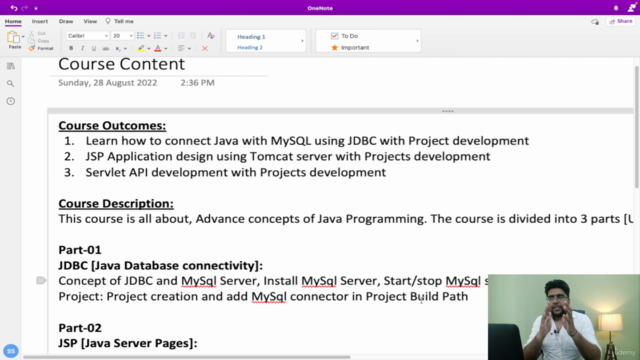Select the Format painter
Viewport: 640px width, 360px height.
click(41, 48)
